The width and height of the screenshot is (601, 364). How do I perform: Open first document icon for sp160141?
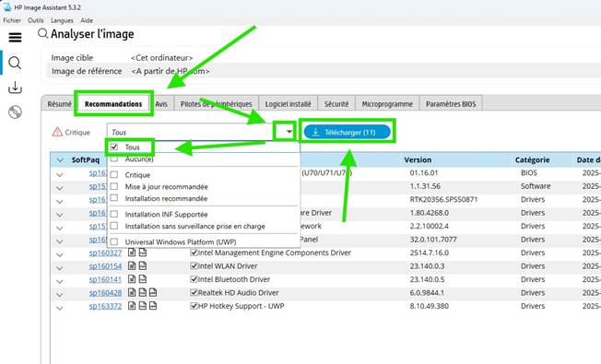(132, 279)
